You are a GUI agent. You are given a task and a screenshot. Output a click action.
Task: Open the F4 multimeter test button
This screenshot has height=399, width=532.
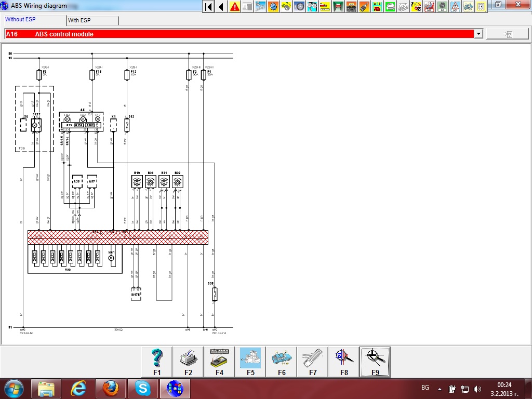[x=219, y=362]
